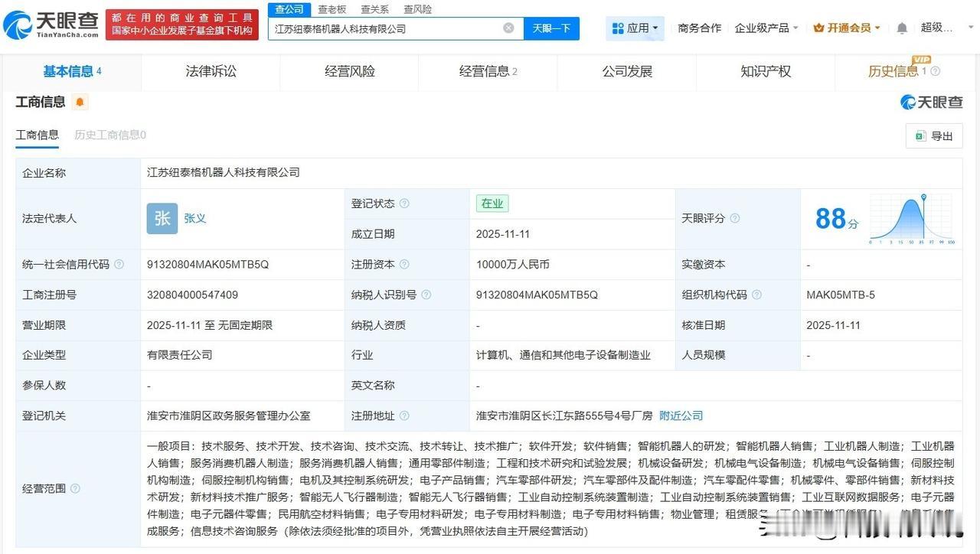Click the help icon beside 纳税人识别号
The height and width of the screenshot is (554, 980).
click(426, 295)
